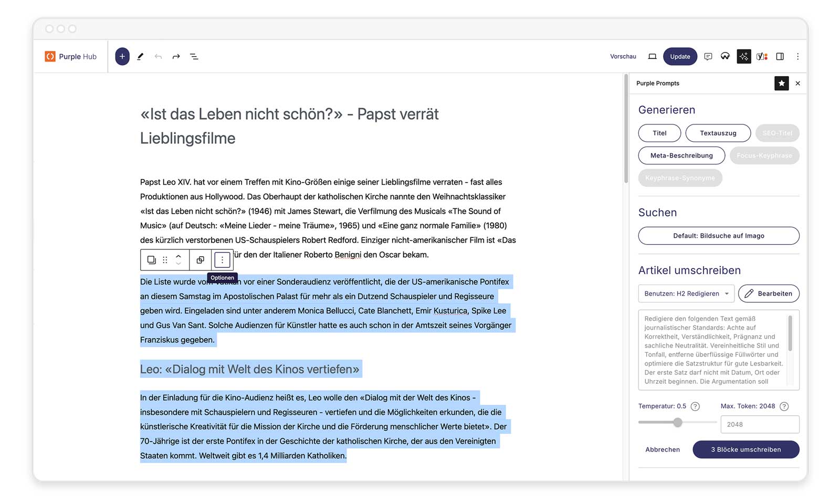840x504 pixels.
Task: Click the drag handle dots in block toolbar
Action: (x=165, y=260)
